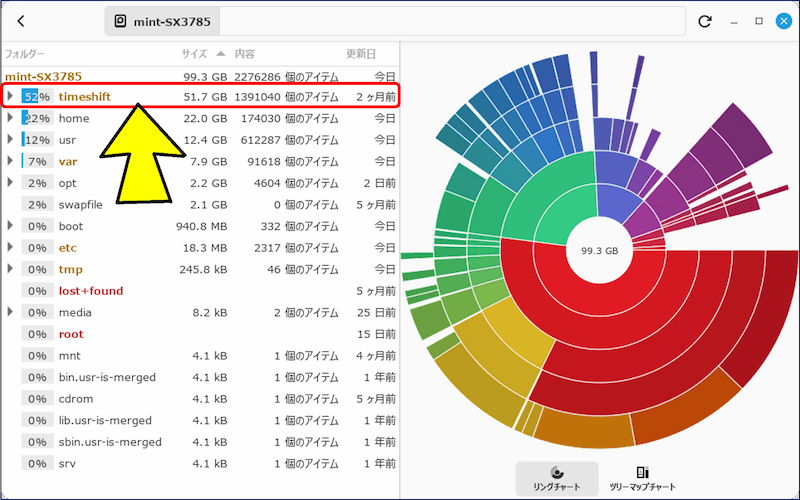Expand the opt folder arrow
800x500 pixels.
[x=11, y=183]
